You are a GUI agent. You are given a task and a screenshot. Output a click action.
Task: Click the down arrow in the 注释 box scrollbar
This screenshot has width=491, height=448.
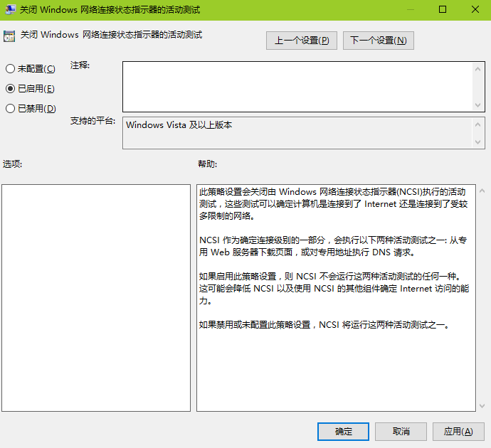(x=479, y=105)
